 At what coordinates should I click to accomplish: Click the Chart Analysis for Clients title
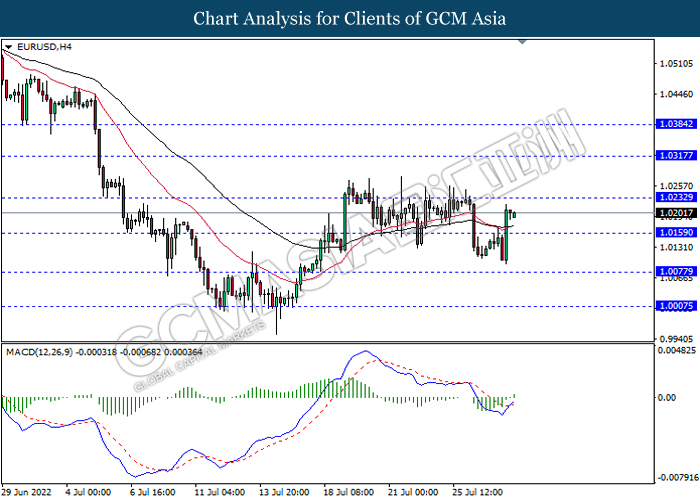pyautogui.click(x=350, y=18)
